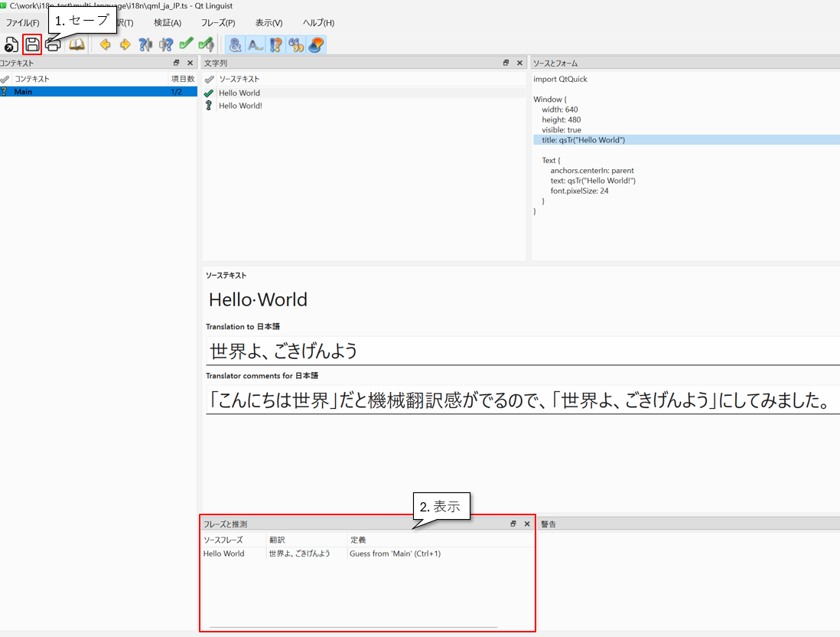Screen dimensions: 840x637
Task: Click the Open file icon
Action: (x=11, y=44)
